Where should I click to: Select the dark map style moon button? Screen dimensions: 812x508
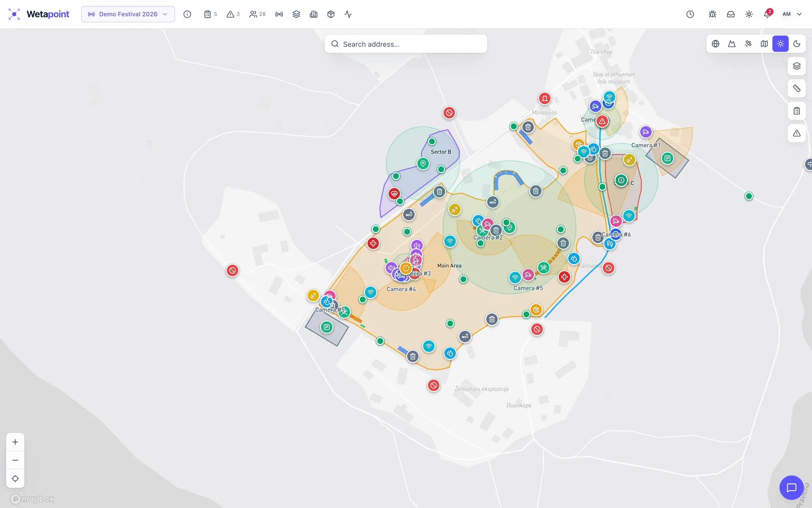point(797,44)
